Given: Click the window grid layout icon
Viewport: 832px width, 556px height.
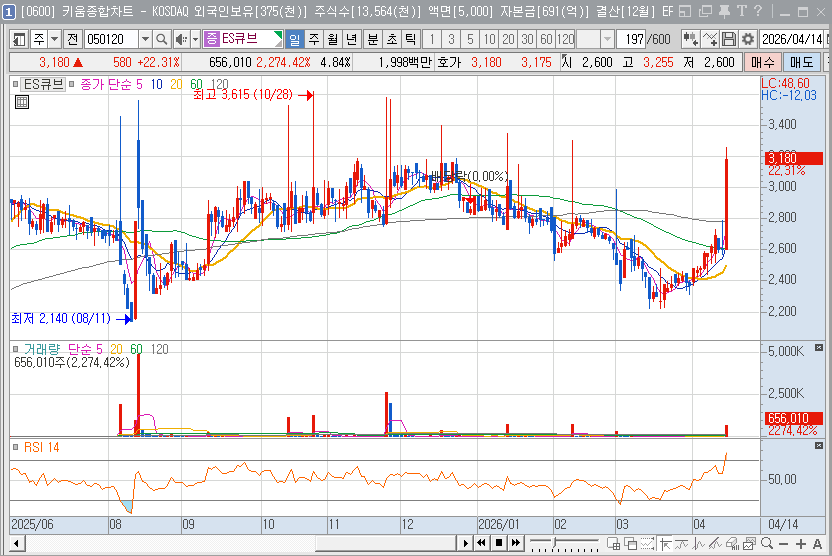Looking at the screenshot, I should (x=613, y=543).
